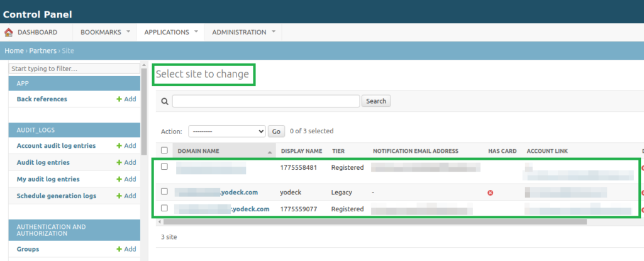Click red X icon in Has Card column

[x=490, y=192]
